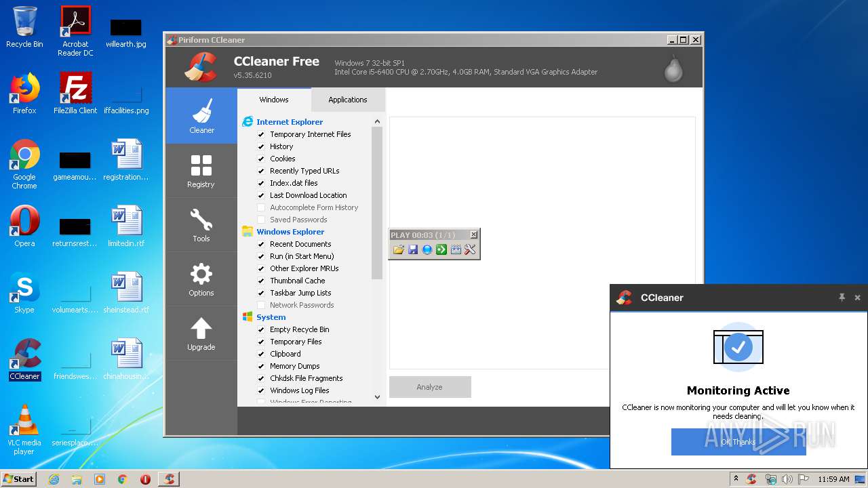Image resolution: width=868 pixels, height=488 pixels.
Task: Click the System category header
Action: [x=271, y=317]
